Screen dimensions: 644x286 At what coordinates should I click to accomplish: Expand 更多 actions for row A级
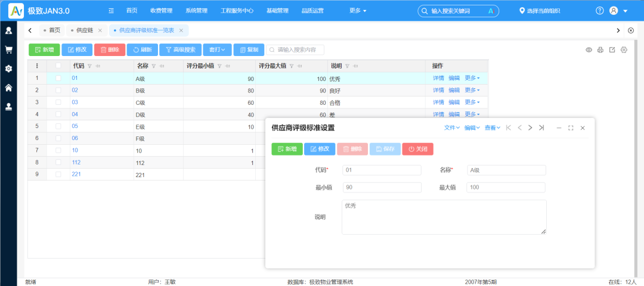(472, 78)
